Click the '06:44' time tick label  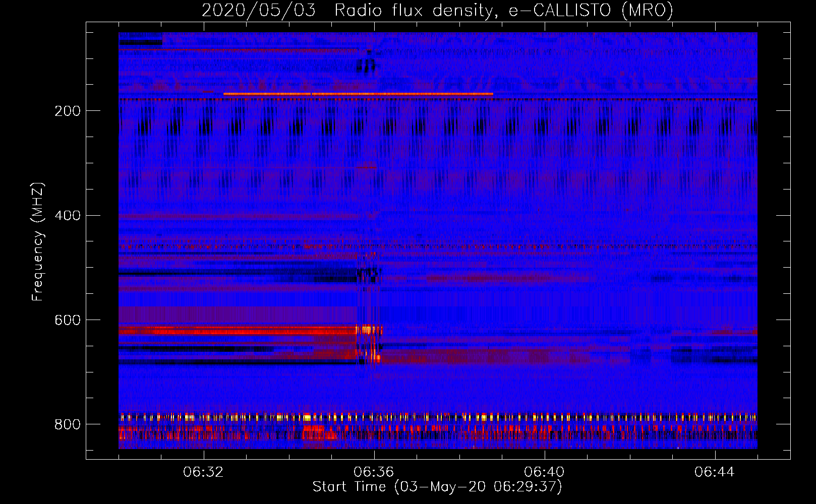(715, 472)
